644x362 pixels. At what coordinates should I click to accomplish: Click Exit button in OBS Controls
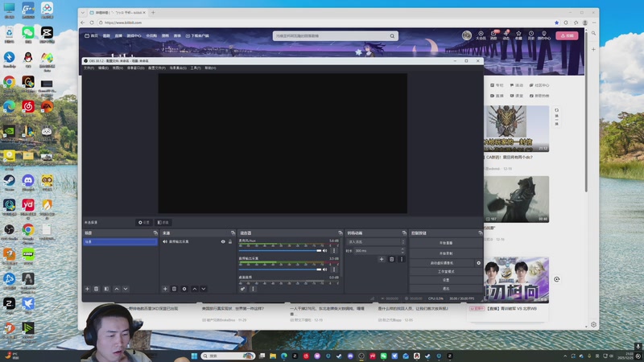(x=446, y=289)
